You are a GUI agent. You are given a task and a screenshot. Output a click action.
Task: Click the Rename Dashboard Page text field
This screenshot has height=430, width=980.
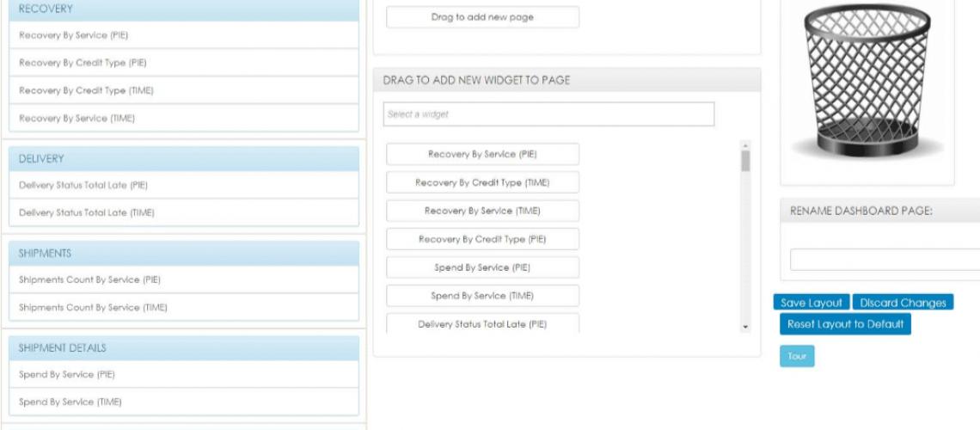coord(884,260)
